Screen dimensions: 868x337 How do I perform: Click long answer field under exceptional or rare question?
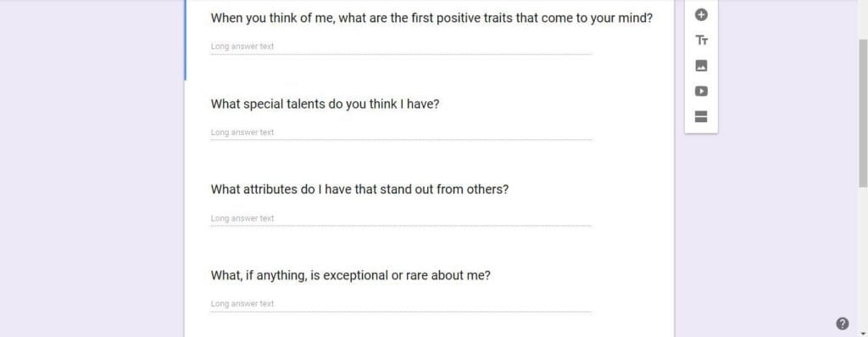coord(401,304)
